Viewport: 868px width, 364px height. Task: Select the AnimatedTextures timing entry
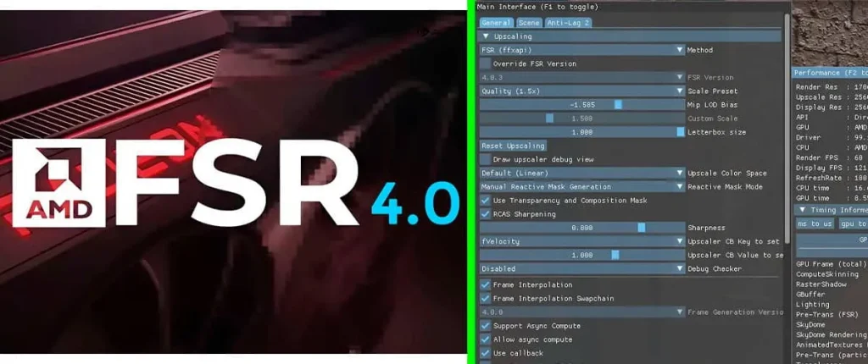[x=832, y=345]
